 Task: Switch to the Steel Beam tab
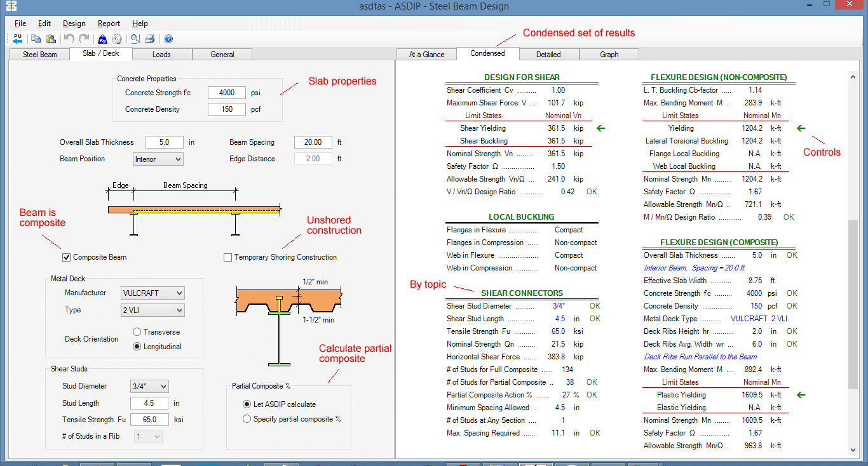[x=40, y=55]
